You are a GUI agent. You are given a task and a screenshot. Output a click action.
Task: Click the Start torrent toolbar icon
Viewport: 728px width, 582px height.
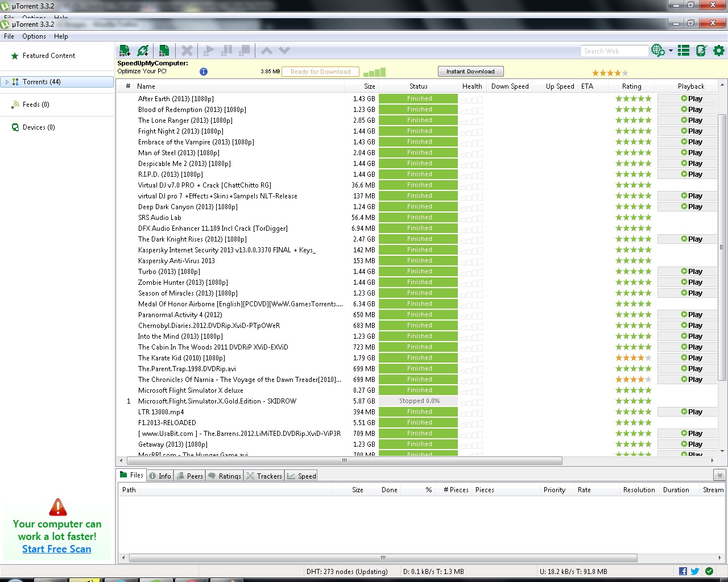coord(209,51)
